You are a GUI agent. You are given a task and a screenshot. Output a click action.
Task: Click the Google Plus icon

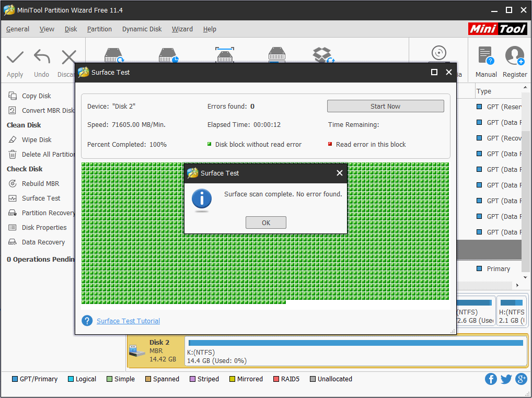[x=521, y=379]
